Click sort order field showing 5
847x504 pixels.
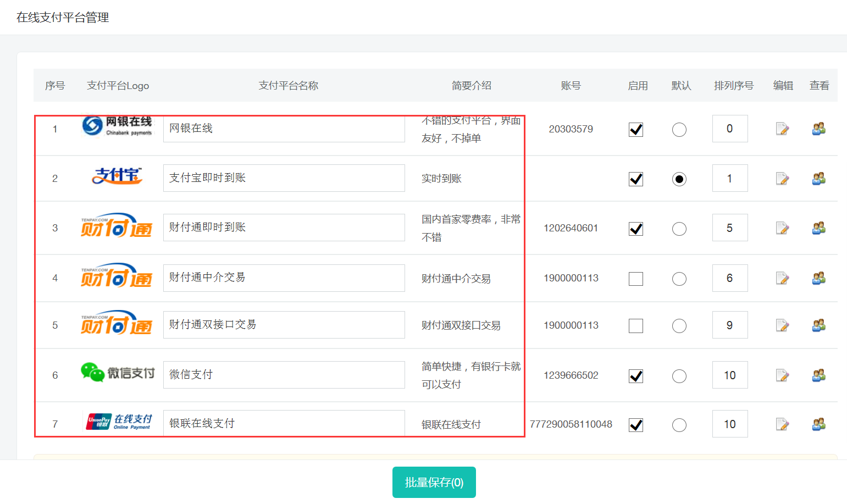(729, 228)
